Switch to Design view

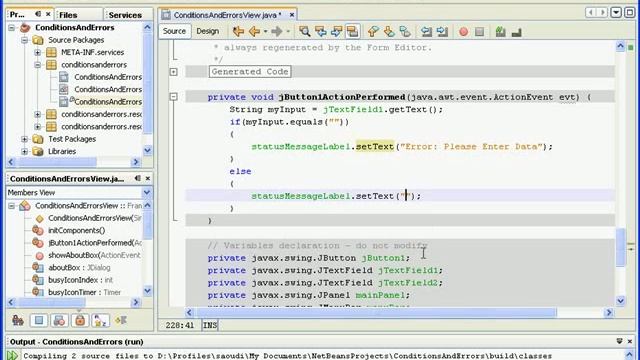[207, 31]
